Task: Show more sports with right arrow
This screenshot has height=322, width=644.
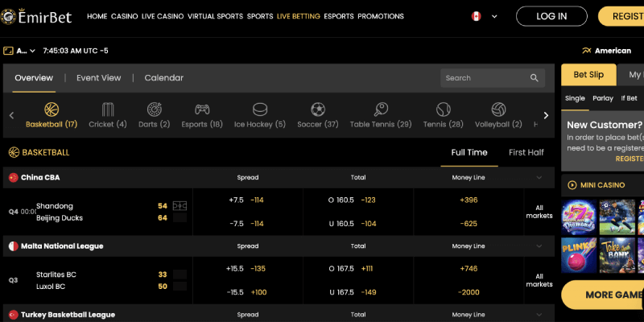Action: pyautogui.click(x=546, y=115)
